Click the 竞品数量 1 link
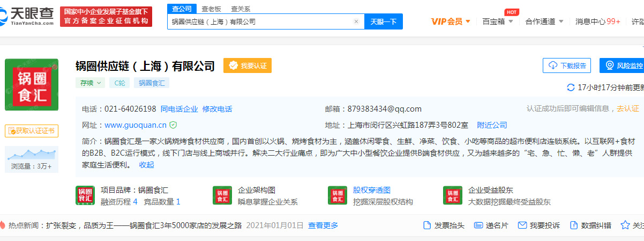 click(x=162, y=202)
